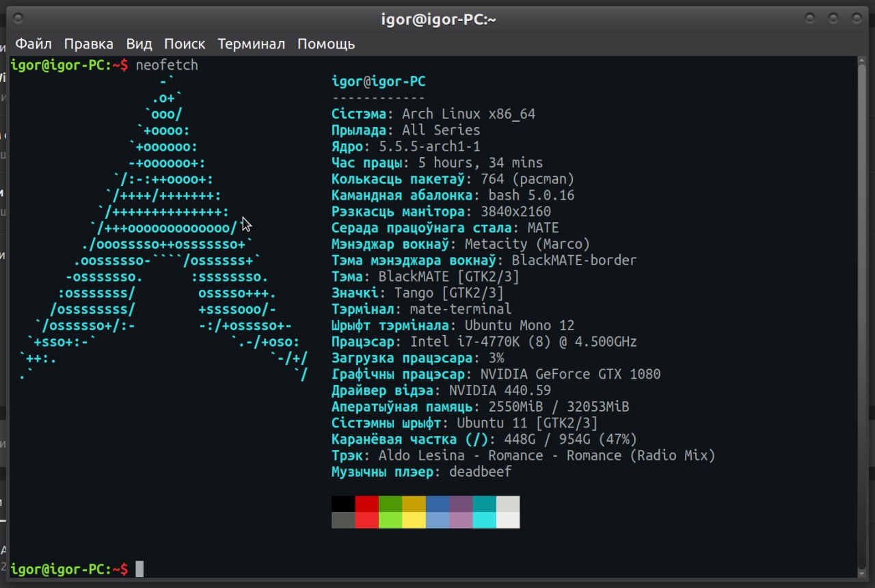Click the bright yellow color block

[x=414, y=520]
